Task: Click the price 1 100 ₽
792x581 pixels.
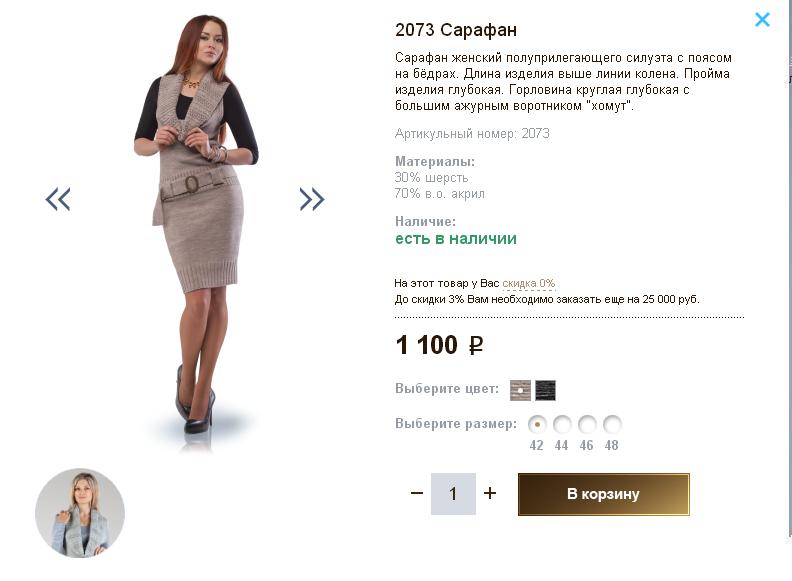Action: tap(439, 346)
